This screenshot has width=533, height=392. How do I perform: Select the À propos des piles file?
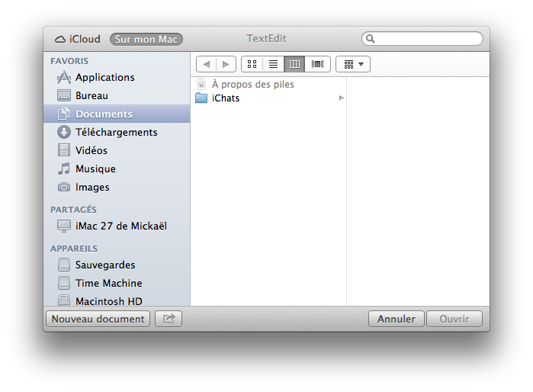click(252, 84)
